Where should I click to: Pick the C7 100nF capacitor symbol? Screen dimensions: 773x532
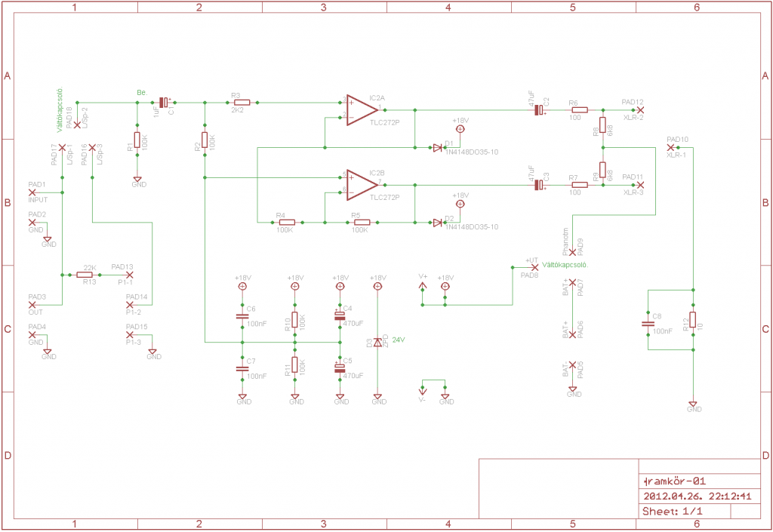[x=242, y=368]
